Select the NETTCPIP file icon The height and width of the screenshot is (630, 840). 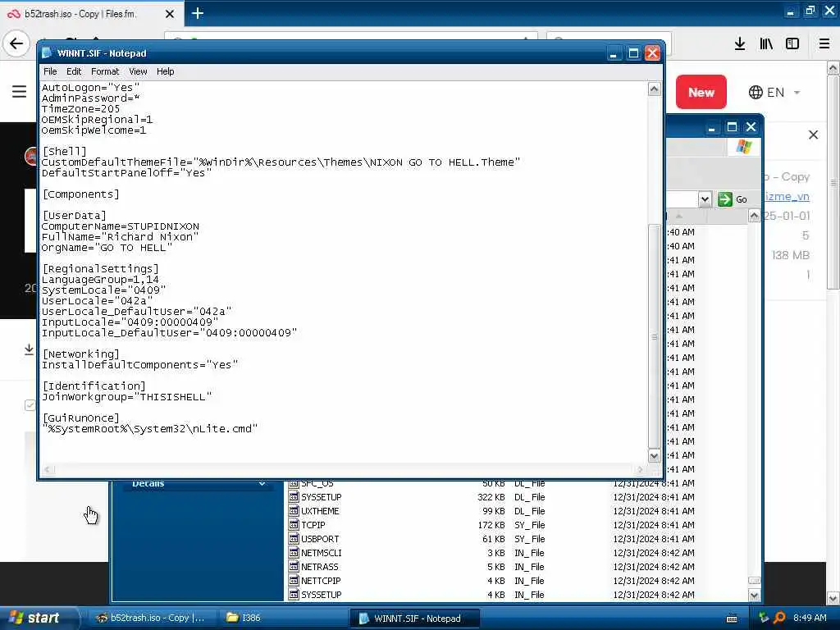[294, 581]
